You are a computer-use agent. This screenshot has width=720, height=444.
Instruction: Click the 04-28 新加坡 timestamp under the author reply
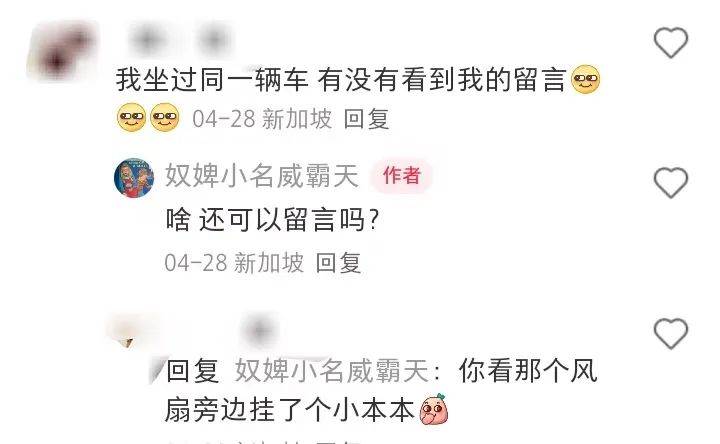(x=234, y=263)
